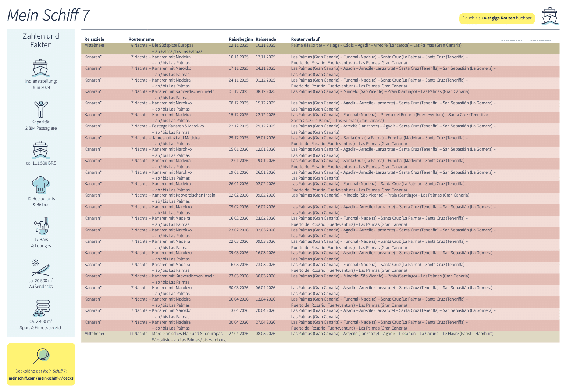Click the Mittelmeer cell in the first table row

pyautogui.click(x=95, y=46)
